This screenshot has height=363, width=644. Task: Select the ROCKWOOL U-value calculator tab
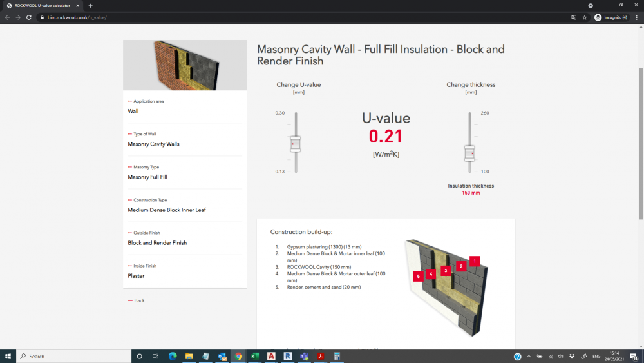point(41,6)
